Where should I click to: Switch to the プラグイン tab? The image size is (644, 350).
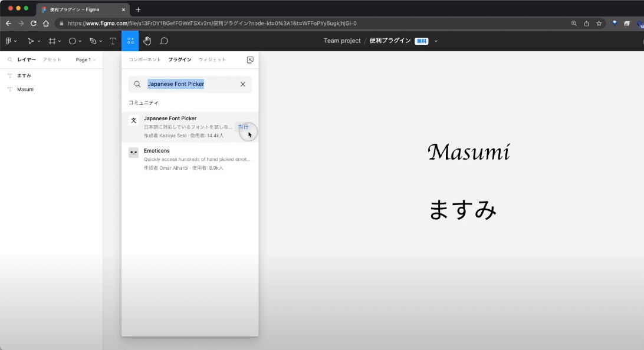coord(180,60)
